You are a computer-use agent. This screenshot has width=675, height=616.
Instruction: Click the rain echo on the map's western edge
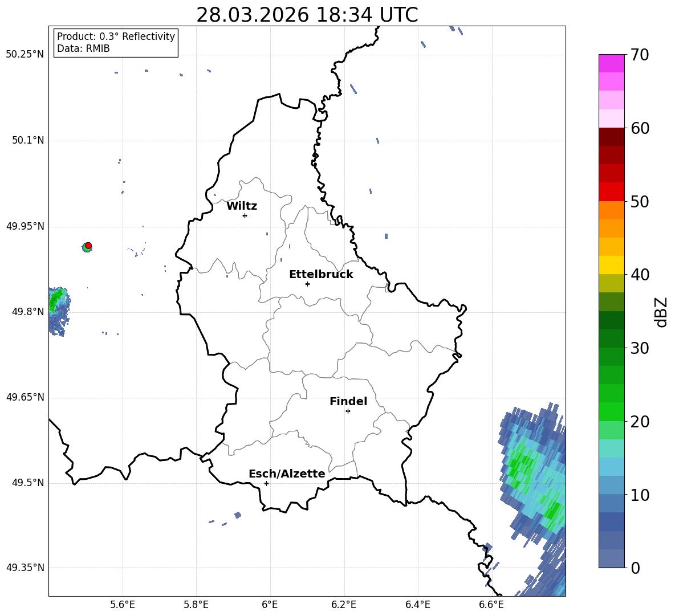[59, 311]
